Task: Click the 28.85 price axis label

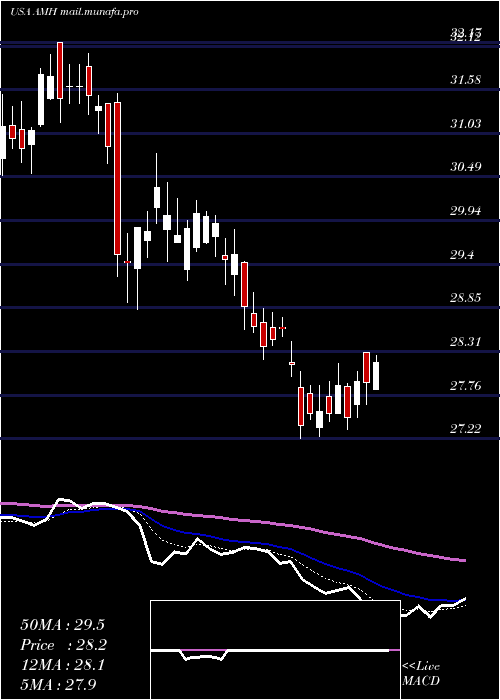Action: tap(466, 297)
